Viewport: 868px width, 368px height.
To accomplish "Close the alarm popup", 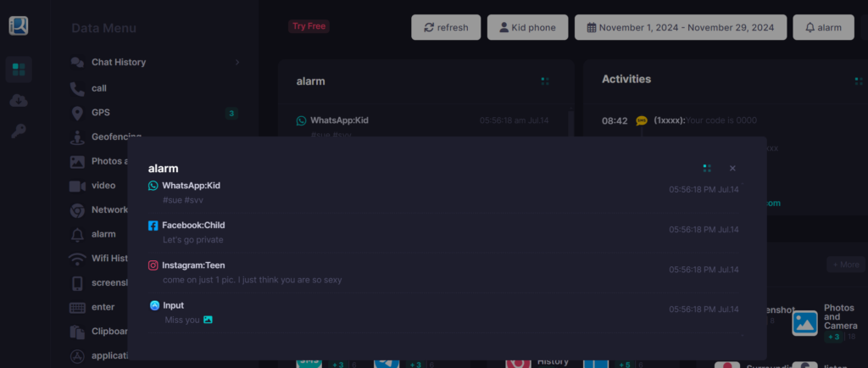I will tap(732, 168).
